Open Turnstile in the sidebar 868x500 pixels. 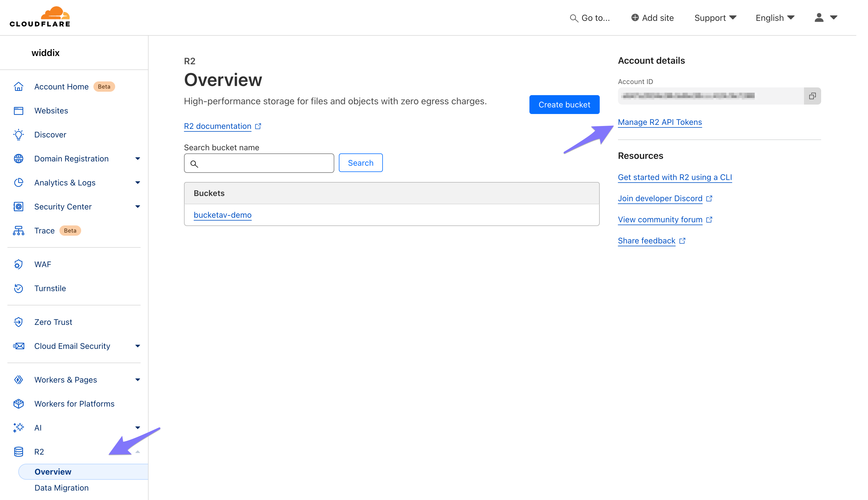click(x=50, y=289)
